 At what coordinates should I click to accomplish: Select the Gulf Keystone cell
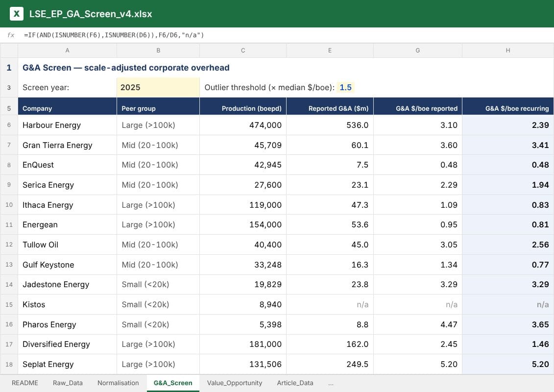point(67,265)
